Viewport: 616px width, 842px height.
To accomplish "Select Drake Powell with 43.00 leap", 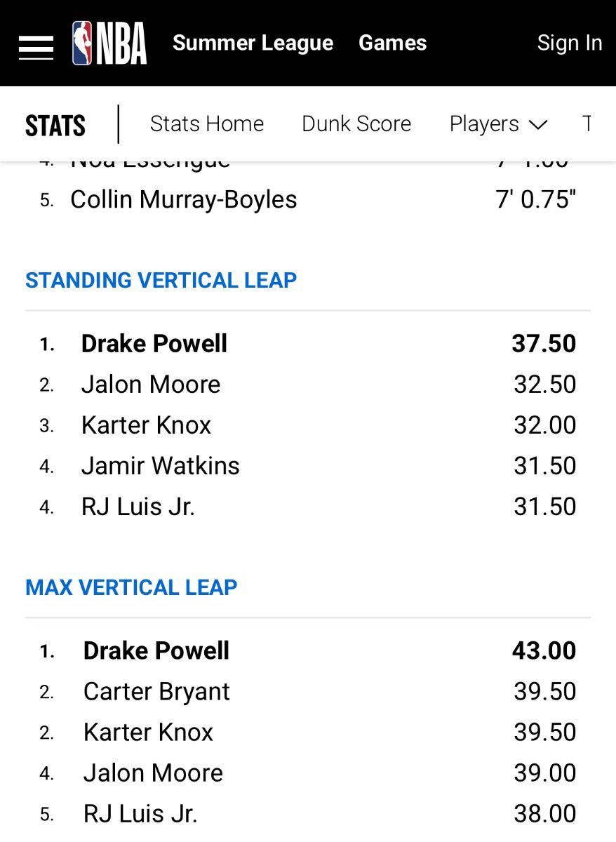I will tap(156, 651).
